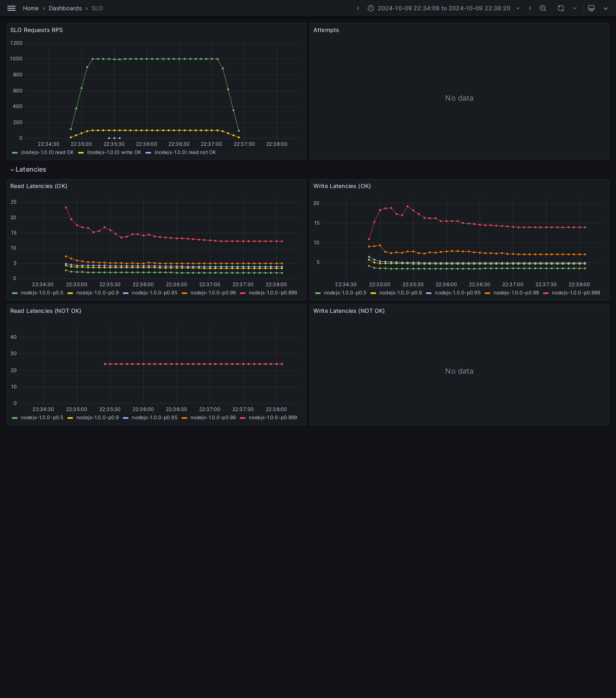This screenshot has height=698, width=616.
Task: Open the Read Latencies (OK) panel title
Action: coord(39,186)
